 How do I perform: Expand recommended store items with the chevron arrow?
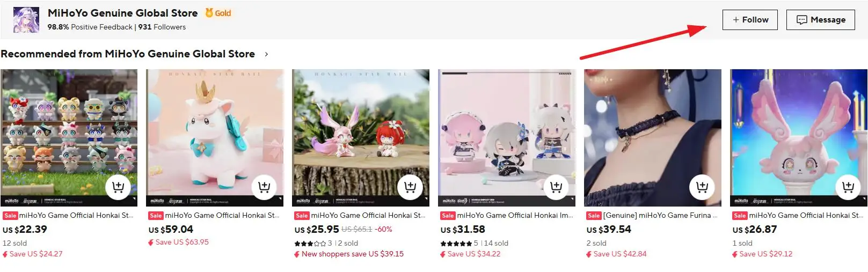(266, 54)
